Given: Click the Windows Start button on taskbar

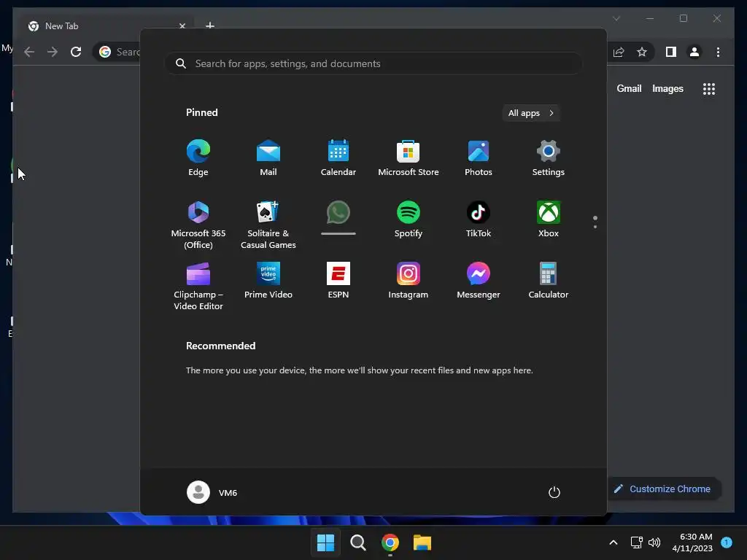Looking at the screenshot, I should [x=326, y=542].
